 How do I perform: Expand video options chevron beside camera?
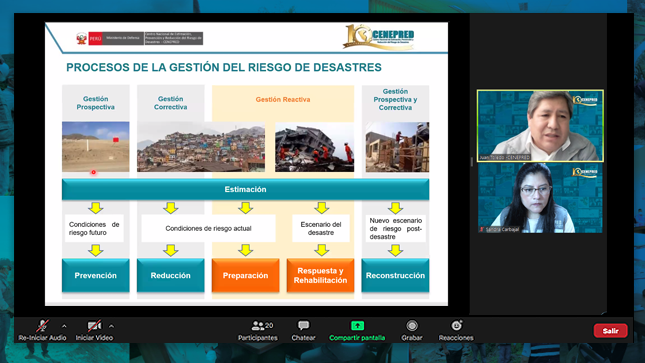[x=111, y=326]
